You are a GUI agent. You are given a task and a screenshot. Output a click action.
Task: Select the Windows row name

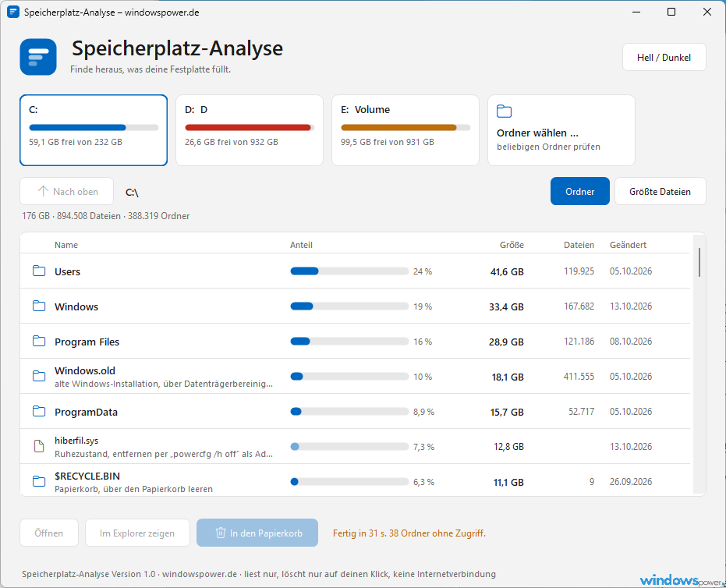coord(76,306)
